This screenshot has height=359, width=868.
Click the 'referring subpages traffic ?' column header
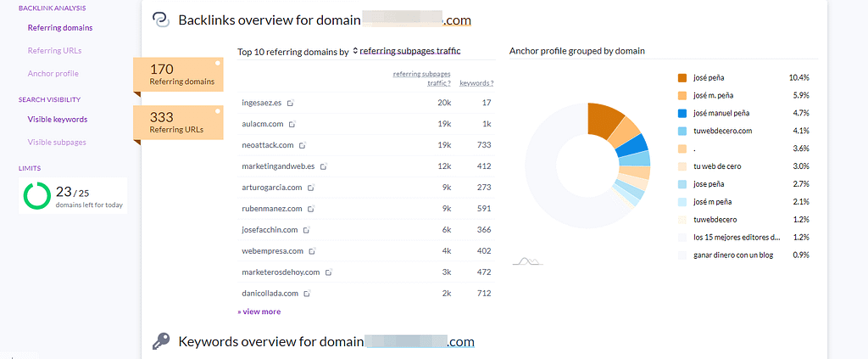pos(422,78)
